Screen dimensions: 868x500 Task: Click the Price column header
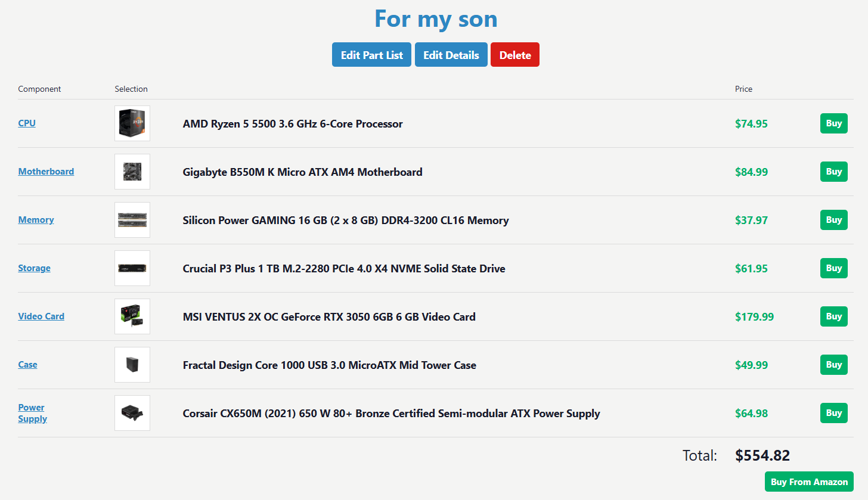(x=743, y=89)
